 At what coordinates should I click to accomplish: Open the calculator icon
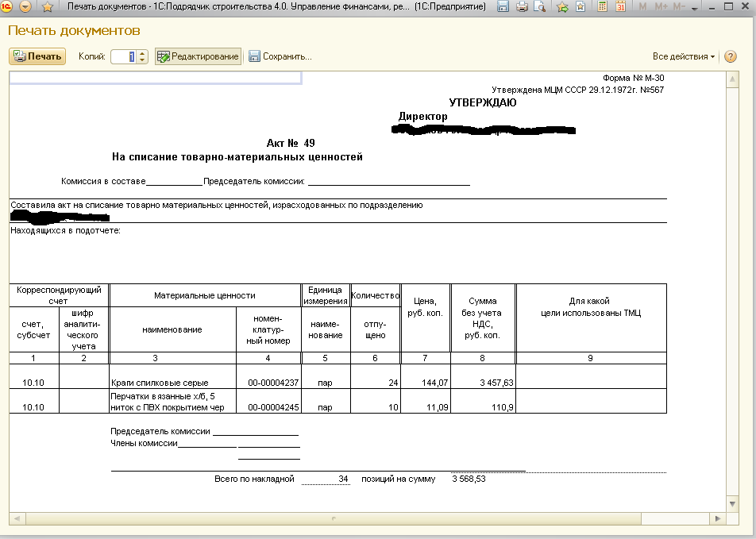(602, 7)
